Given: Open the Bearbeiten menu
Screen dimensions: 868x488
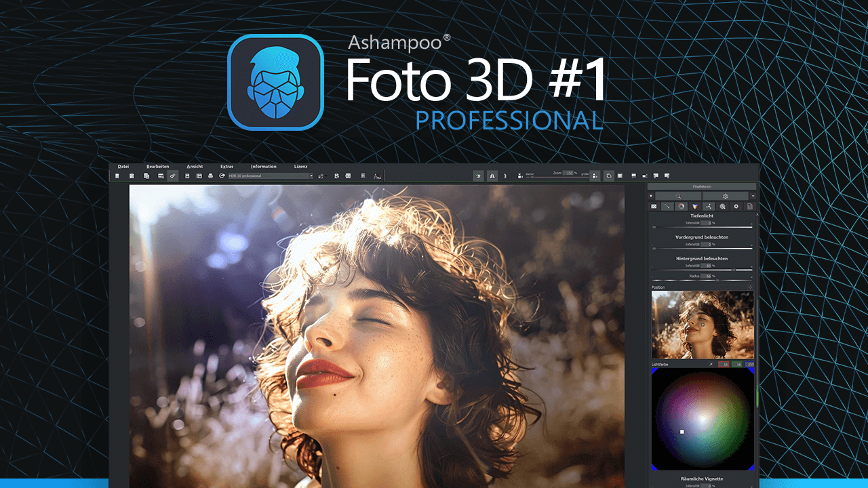Looking at the screenshot, I should (157, 166).
